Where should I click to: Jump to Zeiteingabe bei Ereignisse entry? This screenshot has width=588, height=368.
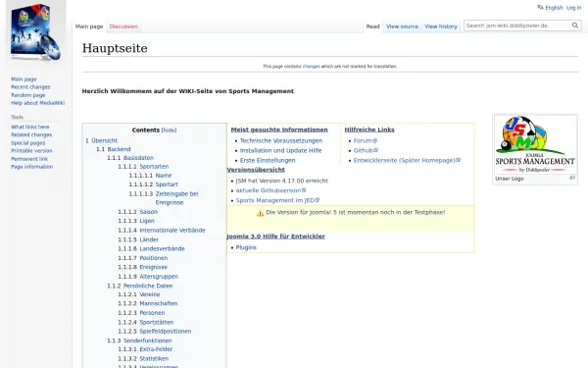pos(176,198)
